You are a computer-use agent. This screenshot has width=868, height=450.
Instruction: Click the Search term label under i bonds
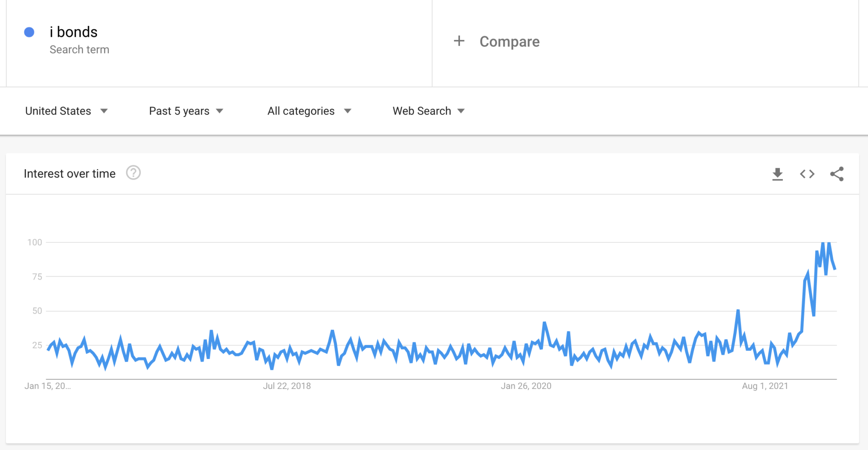click(79, 50)
